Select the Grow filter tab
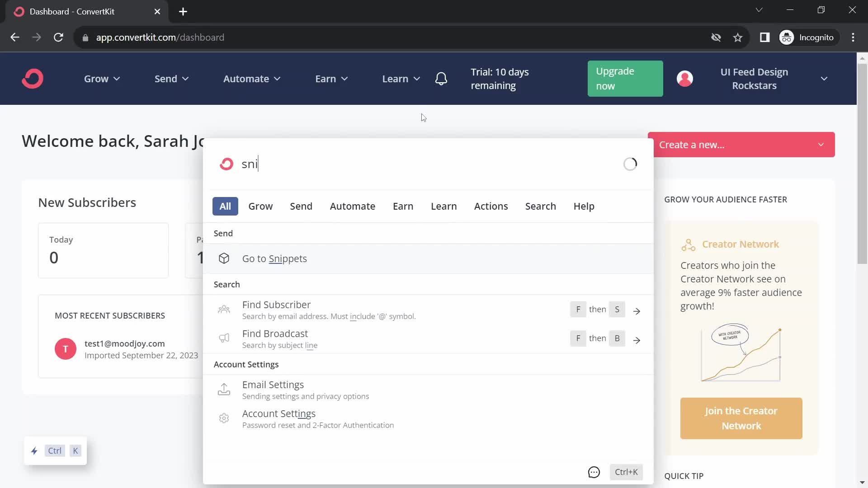Screen dimensions: 868x488 click(260, 206)
